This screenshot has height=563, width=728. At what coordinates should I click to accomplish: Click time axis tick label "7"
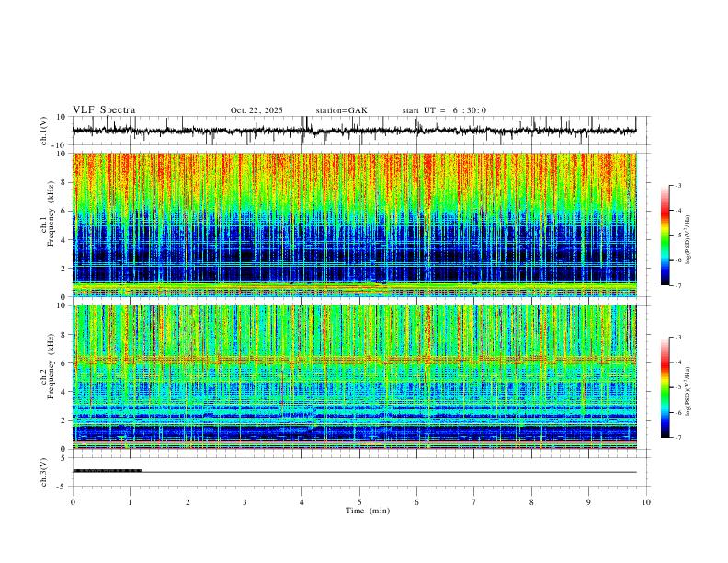coord(474,502)
